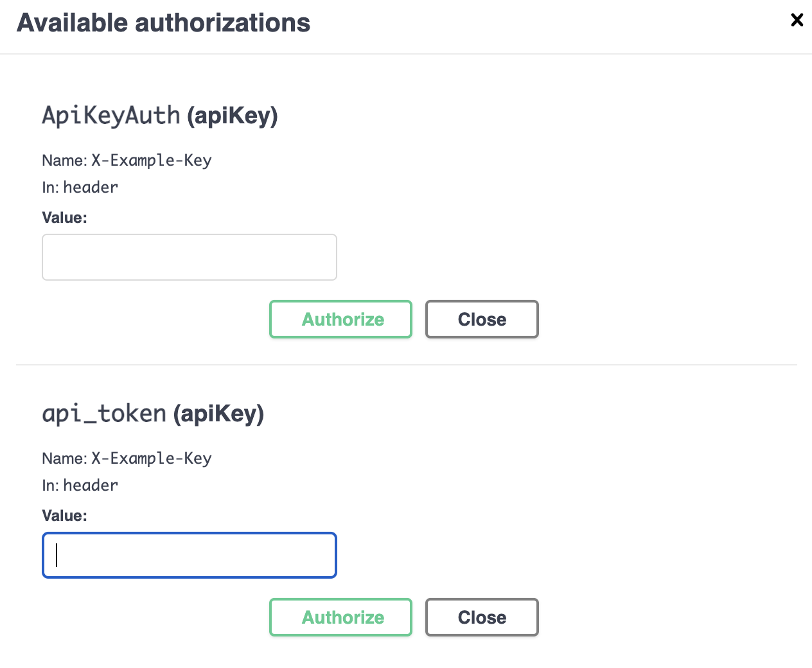
Task: Click X-Example-Key name in ApiKeyAuth section
Action: click(152, 161)
